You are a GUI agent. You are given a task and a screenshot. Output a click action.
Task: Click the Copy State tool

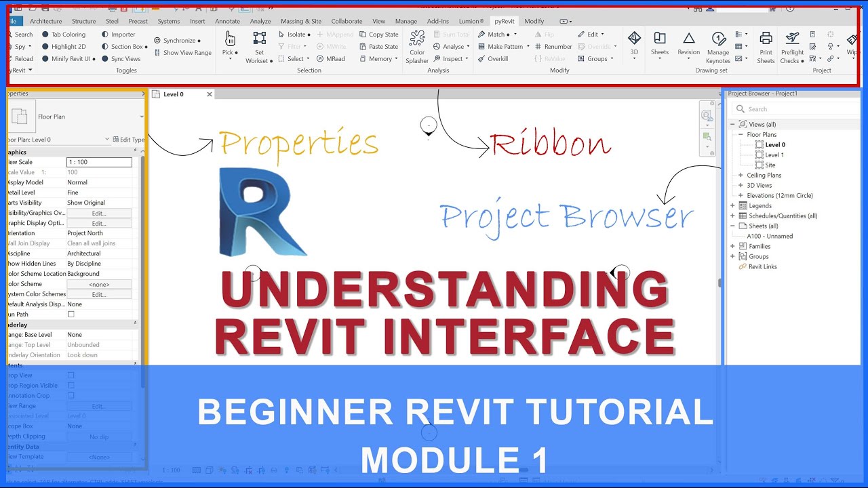click(x=378, y=35)
